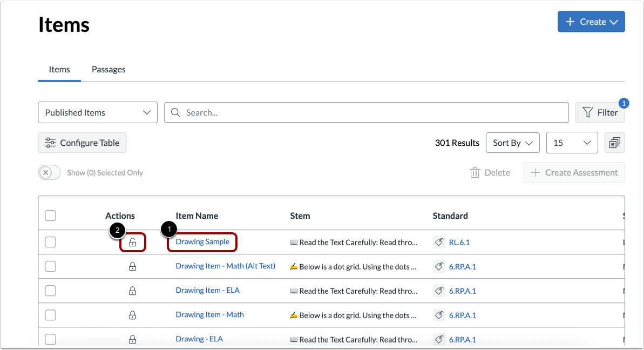Click the Stem column header
The width and height of the screenshot is (644, 350).
pyautogui.click(x=300, y=216)
